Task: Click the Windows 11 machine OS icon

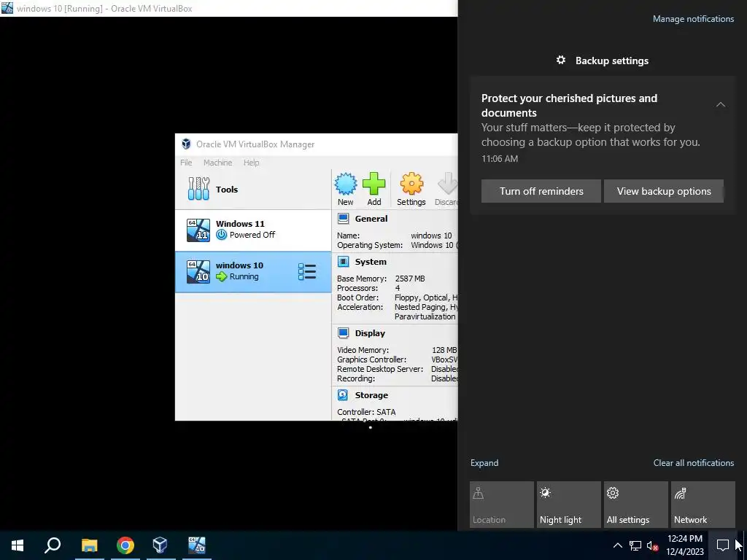Action: click(198, 230)
